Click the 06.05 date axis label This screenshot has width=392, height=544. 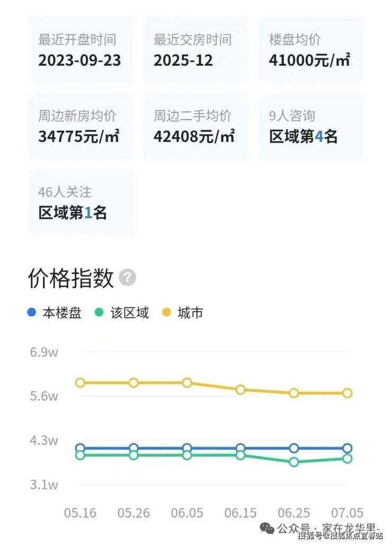tap(187, 513)
